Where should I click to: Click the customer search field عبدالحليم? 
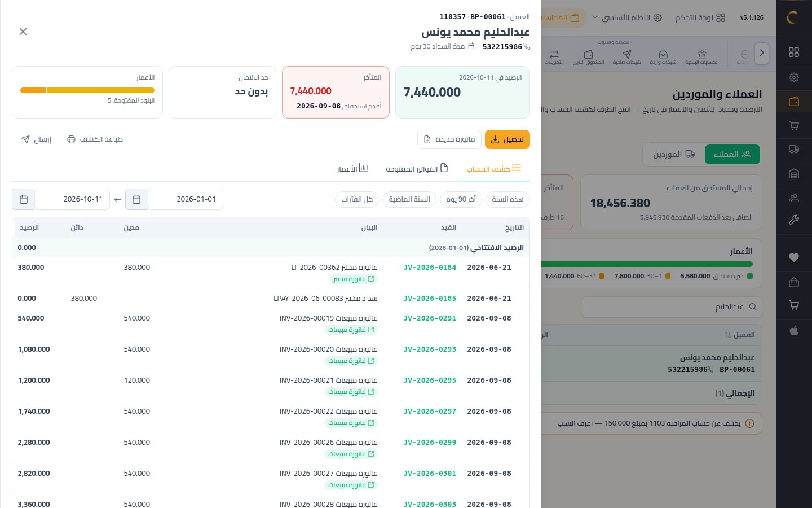pos(672,307)
